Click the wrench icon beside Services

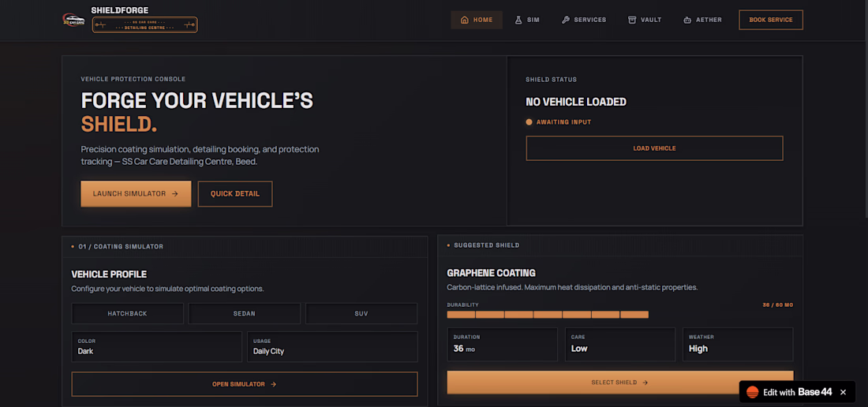pos(565,20)
